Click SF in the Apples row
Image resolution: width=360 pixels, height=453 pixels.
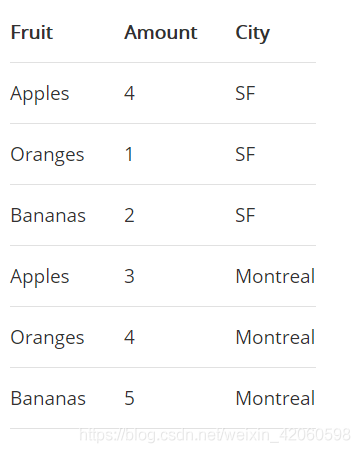click(245, 93)
